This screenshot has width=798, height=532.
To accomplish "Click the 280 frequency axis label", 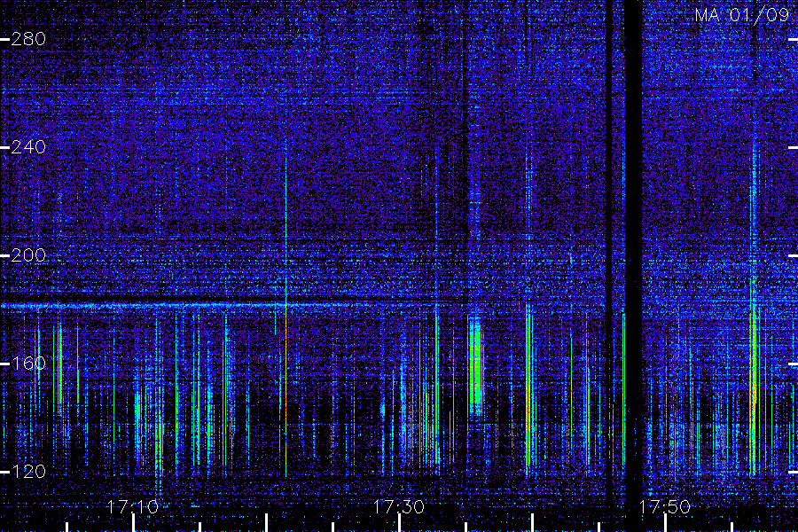I will (x=28, y=39).
